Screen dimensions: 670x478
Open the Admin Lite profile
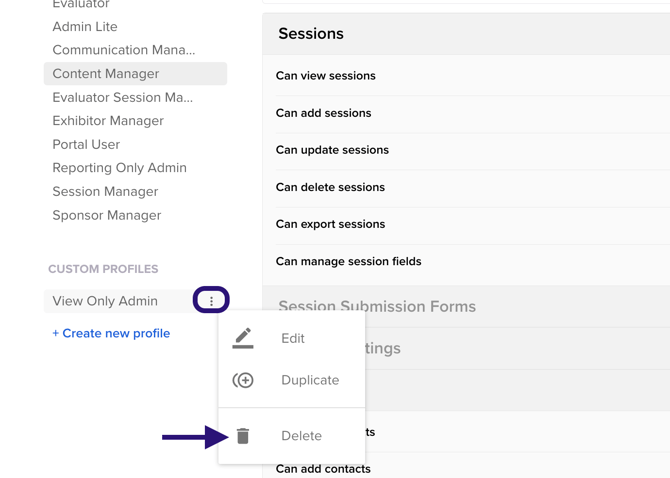click(x=85, y=27)
